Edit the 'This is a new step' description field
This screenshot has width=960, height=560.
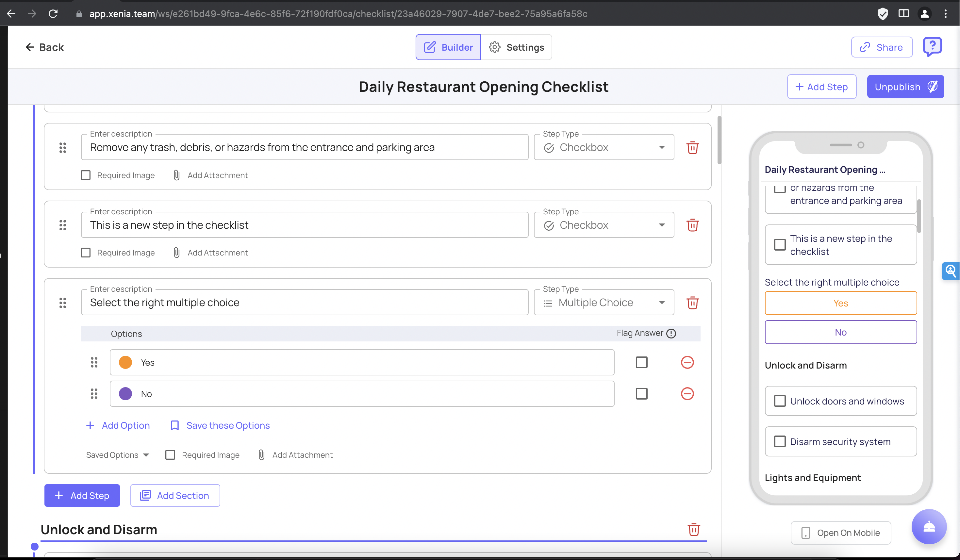point(305,225)
